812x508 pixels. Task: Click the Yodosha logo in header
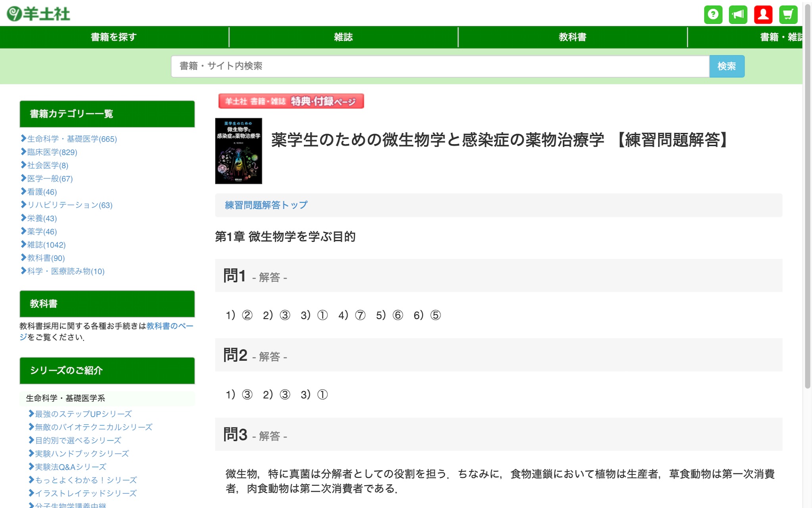tap(38, 14)
